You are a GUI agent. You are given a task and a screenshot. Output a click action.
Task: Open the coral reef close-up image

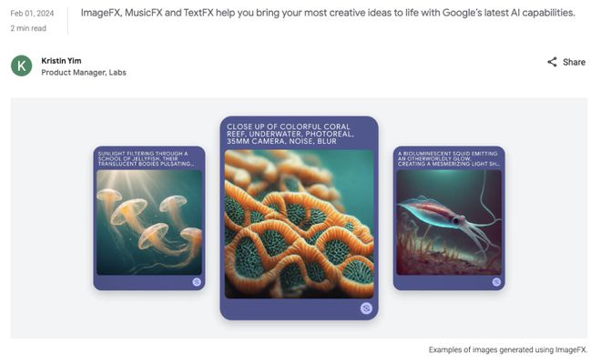299,224
